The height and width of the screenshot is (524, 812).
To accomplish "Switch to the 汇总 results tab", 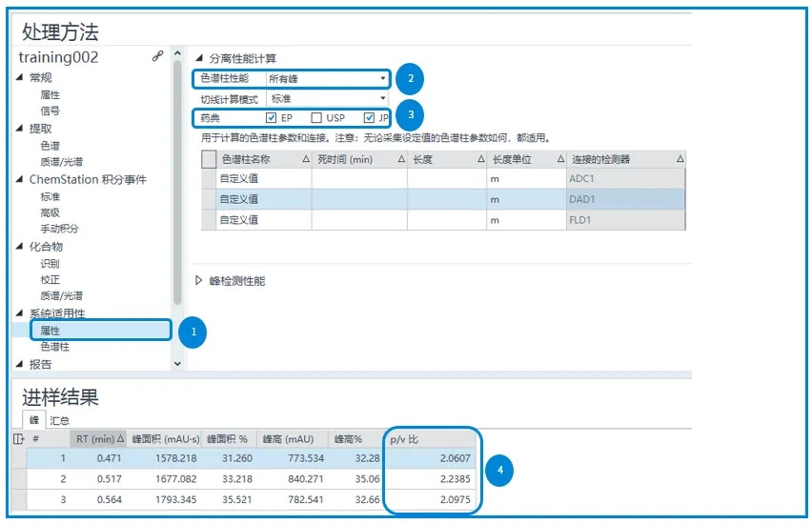I will 58,419.
